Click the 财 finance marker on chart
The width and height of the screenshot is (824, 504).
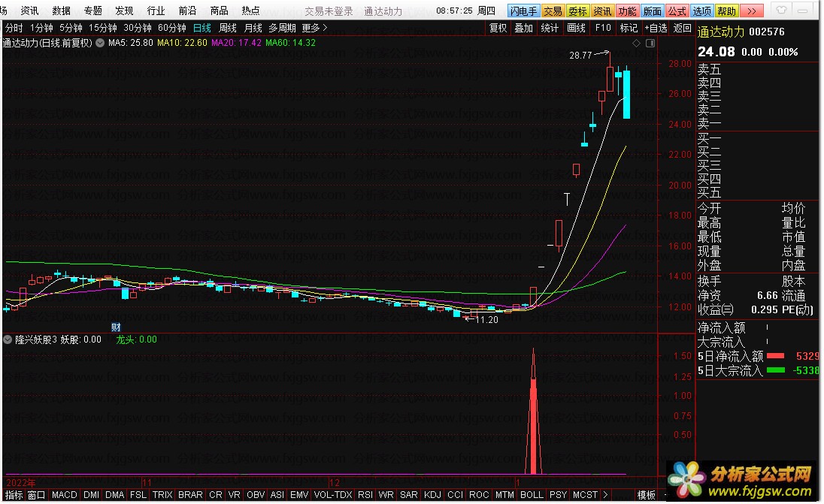[x=116, y=327]
